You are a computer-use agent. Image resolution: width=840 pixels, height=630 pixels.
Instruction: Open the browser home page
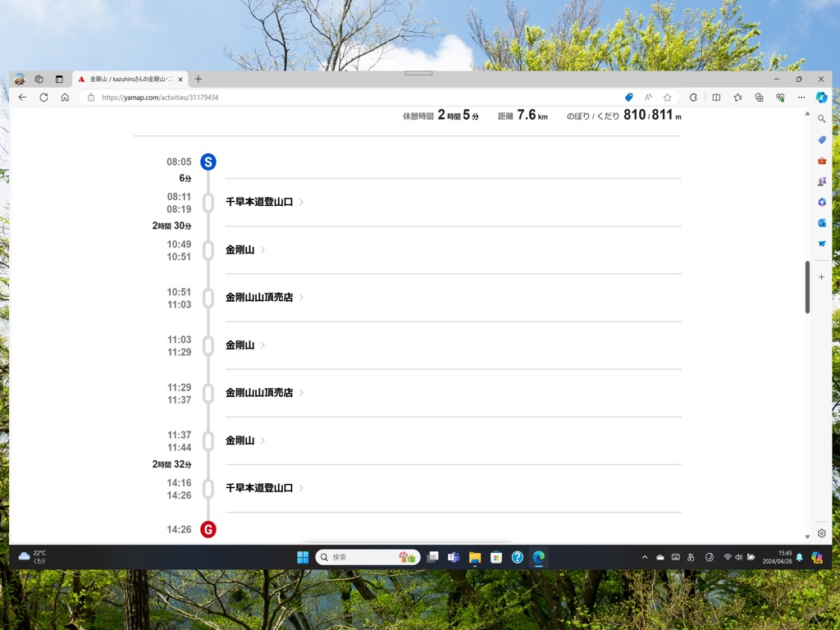coord(65,97)
